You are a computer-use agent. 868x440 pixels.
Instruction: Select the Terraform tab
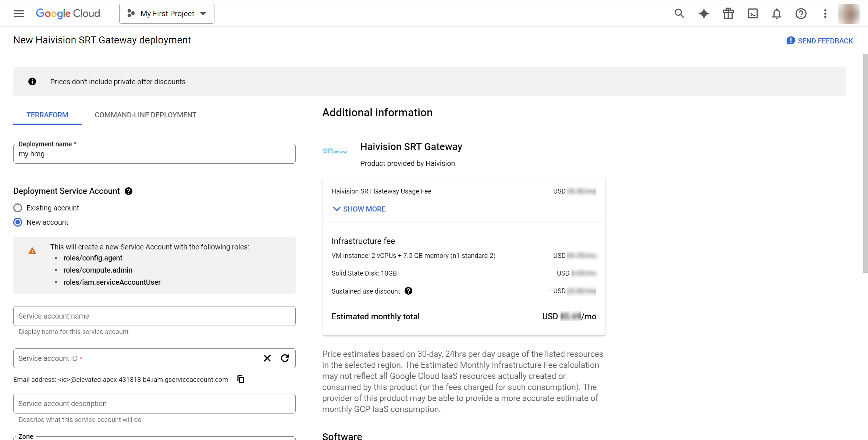coord(47,115)
